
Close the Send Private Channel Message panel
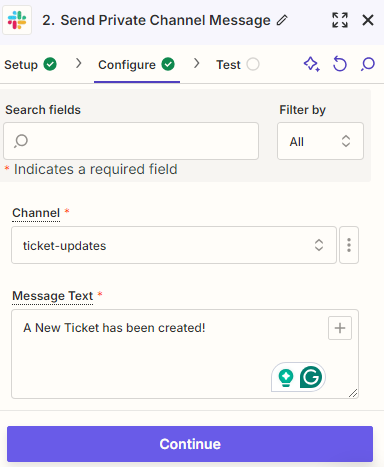(x=368, y=20)
